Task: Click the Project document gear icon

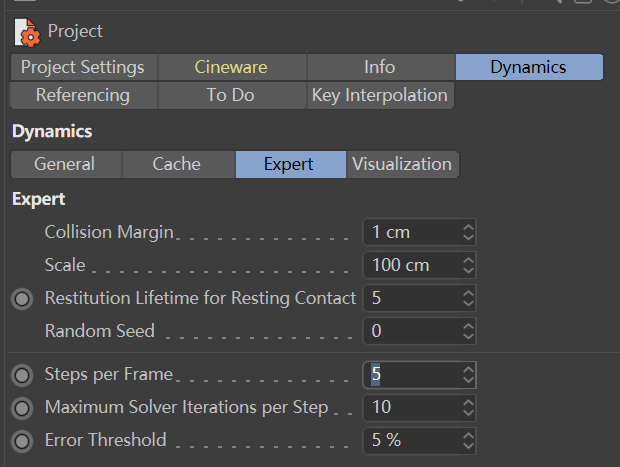Action: coord(27,32)
